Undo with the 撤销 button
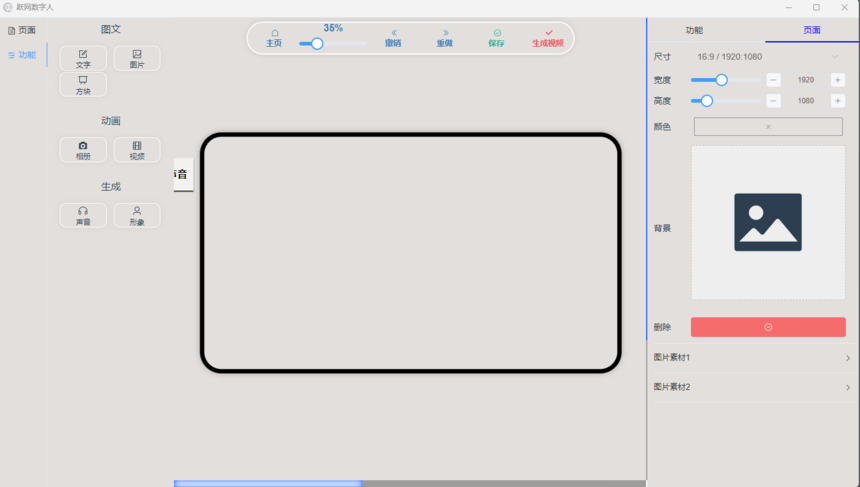The width and height of the screenshot is (860, 487). tap(393, 38)
